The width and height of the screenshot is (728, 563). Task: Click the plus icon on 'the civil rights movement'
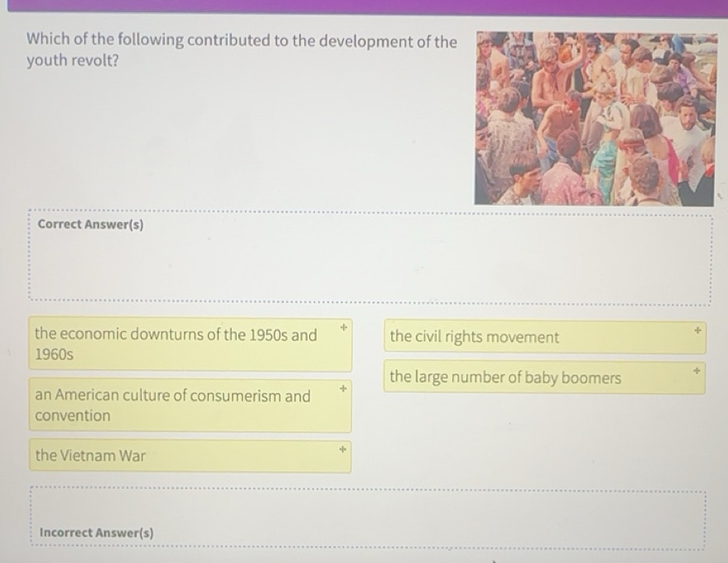(x=695, y=330)
